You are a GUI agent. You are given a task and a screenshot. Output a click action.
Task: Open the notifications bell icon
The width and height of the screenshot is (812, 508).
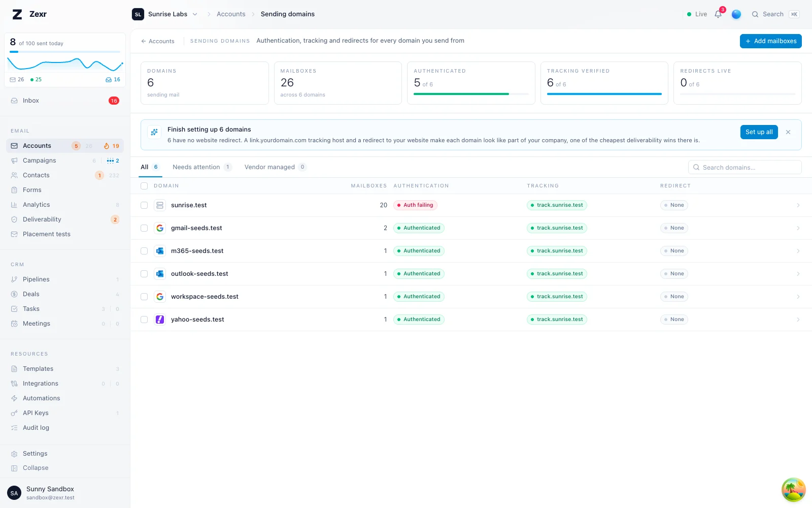point(718,14)
